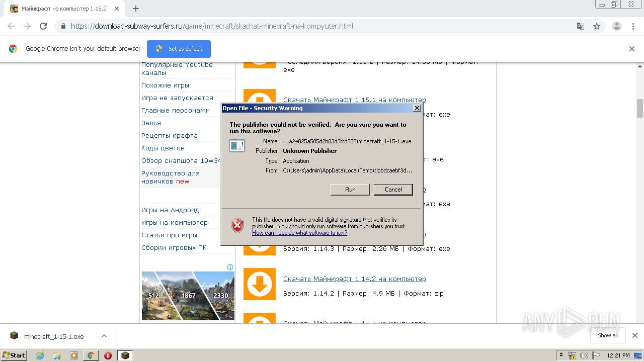Click Show all downloads button
The width and height of the screenshot is (644, 362).
click(608, 335)
